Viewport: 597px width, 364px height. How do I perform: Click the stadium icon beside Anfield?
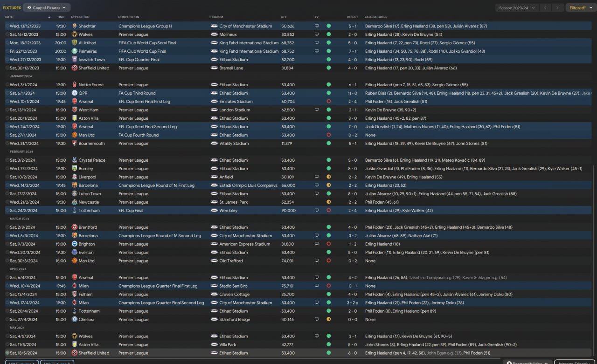click(214, 177)
